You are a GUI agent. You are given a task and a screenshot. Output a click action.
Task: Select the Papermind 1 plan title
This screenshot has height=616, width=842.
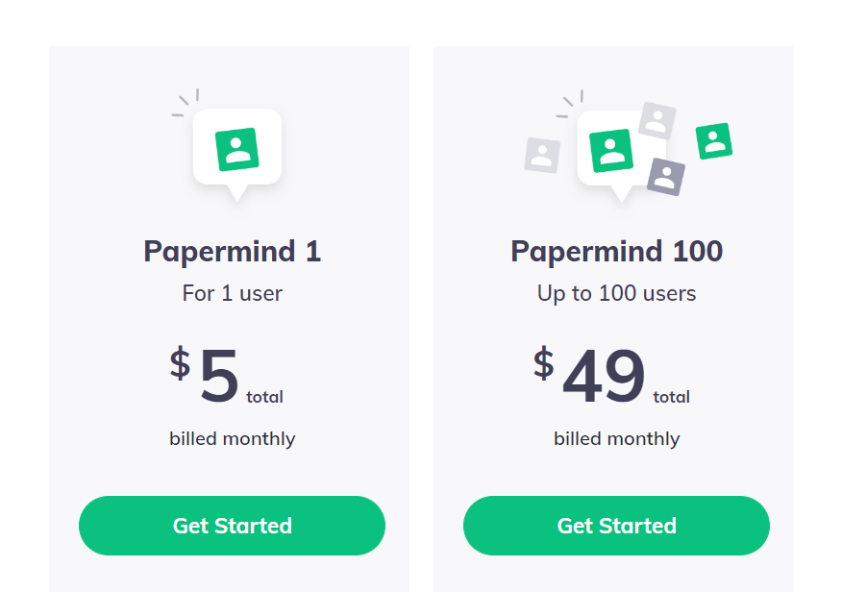tap(232, 252)
